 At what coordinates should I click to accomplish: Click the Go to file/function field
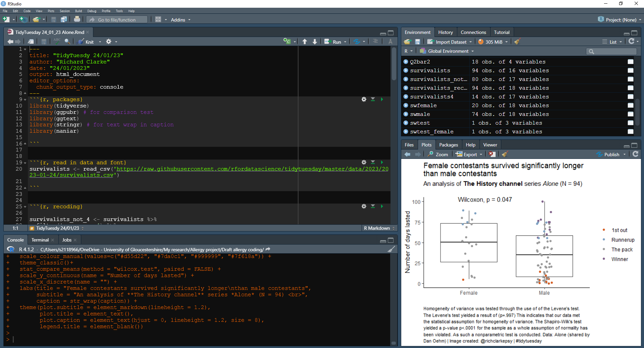117,20
